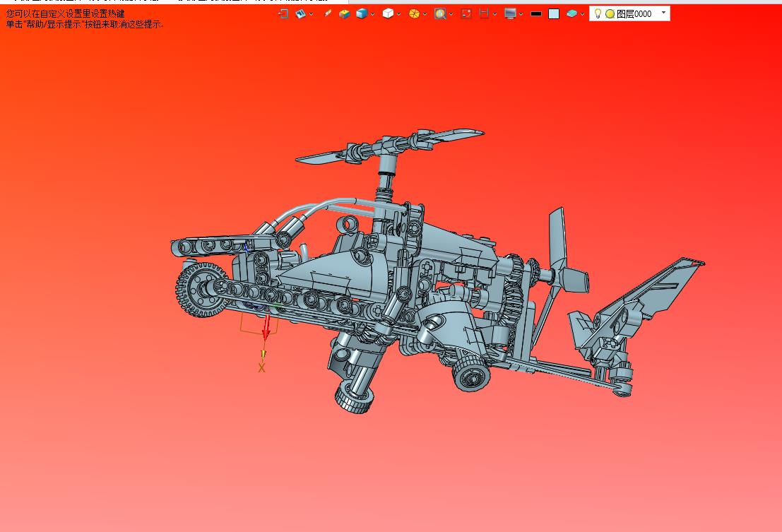Image resolution: width=782 pixels, height=532 pixels.
Task: Click the red X-axis arrow of the coordinate triad
Action: (x=266, y=326)
